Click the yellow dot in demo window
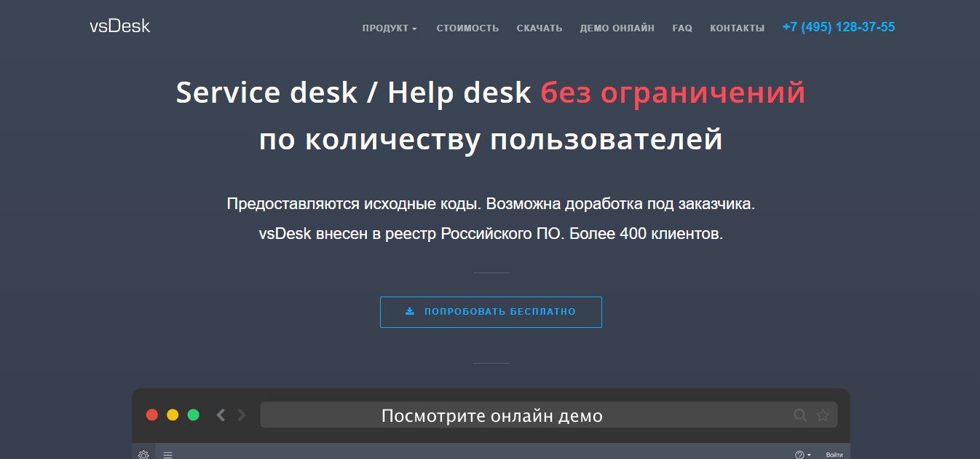Viewport: 980px width, 459px height. click(x=173, y=415)
